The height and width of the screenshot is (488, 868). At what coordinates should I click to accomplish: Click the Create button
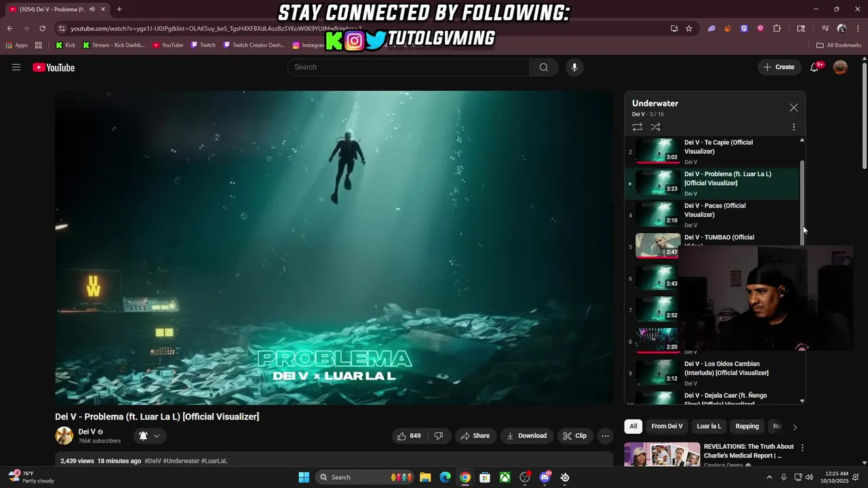(778, 67)
